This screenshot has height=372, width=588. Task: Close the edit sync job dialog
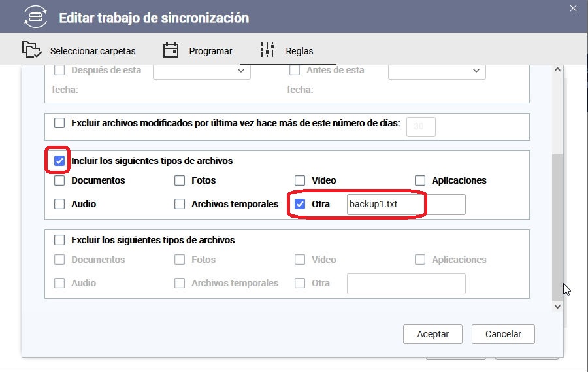tap(573, 8)
